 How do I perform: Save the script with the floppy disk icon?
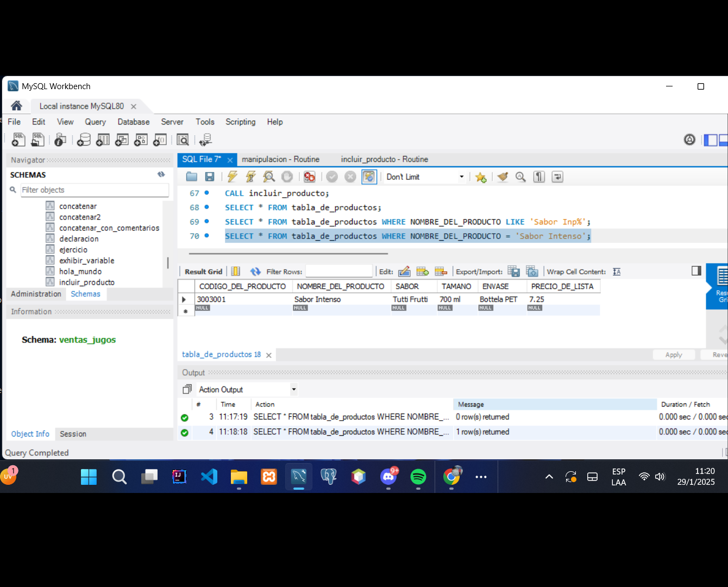pyautogui.click(x=210, y=177)
